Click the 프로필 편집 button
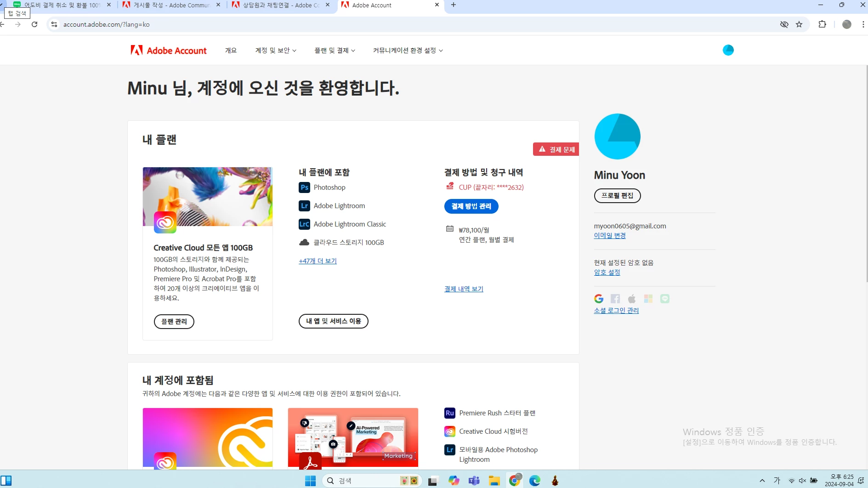Viewport: 868px width, 488px height. coord(617,196)
